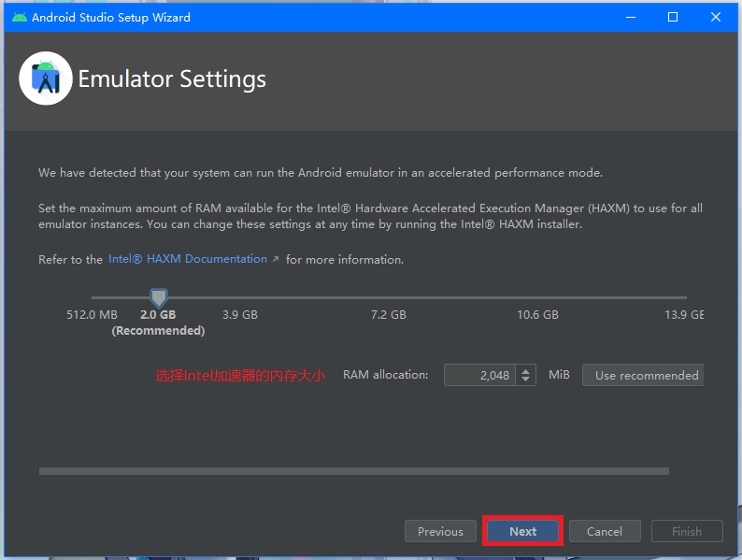Click the external link arrow beside HAXM Documentation
This screenshot has height=560, width=742.
click(x=276, y=259)
